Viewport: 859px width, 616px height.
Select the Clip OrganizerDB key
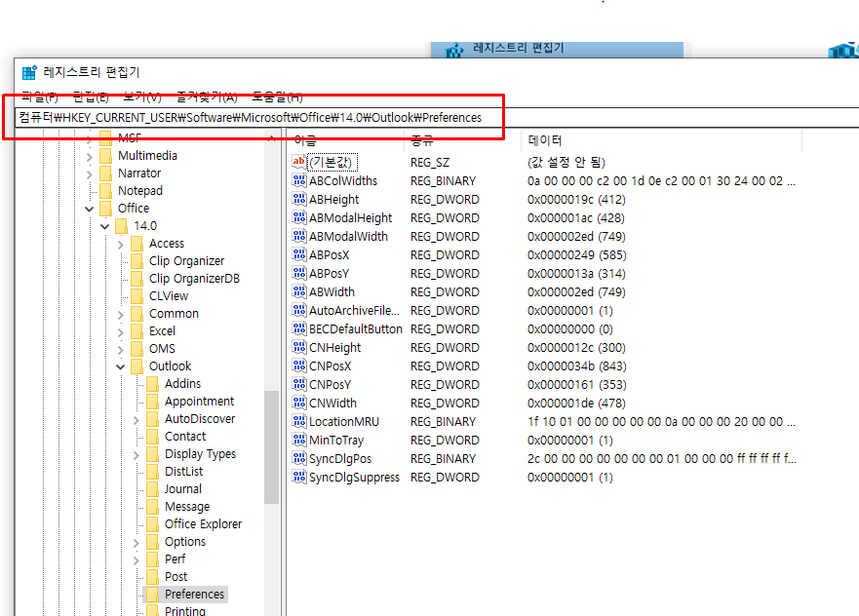click(x=194, y=278)
